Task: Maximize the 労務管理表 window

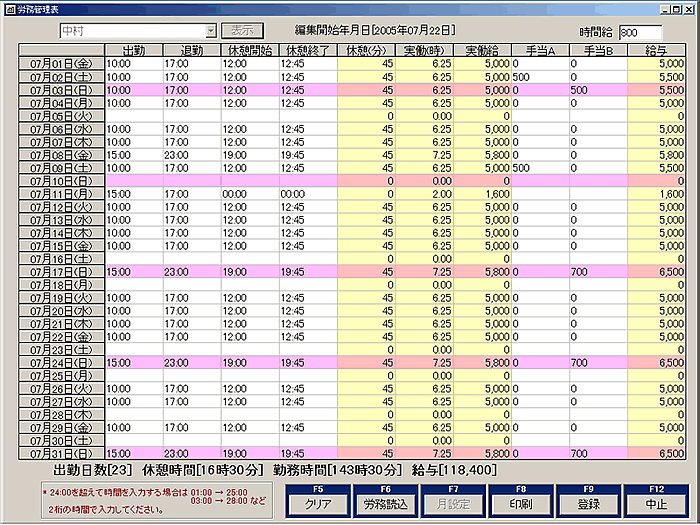Action: pos(677,9)
